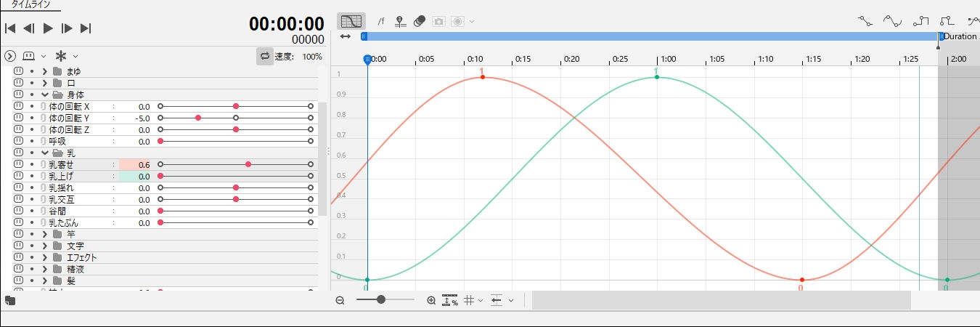
Task: Open the grid options dropdown arrow
Action: pos(481,300)
